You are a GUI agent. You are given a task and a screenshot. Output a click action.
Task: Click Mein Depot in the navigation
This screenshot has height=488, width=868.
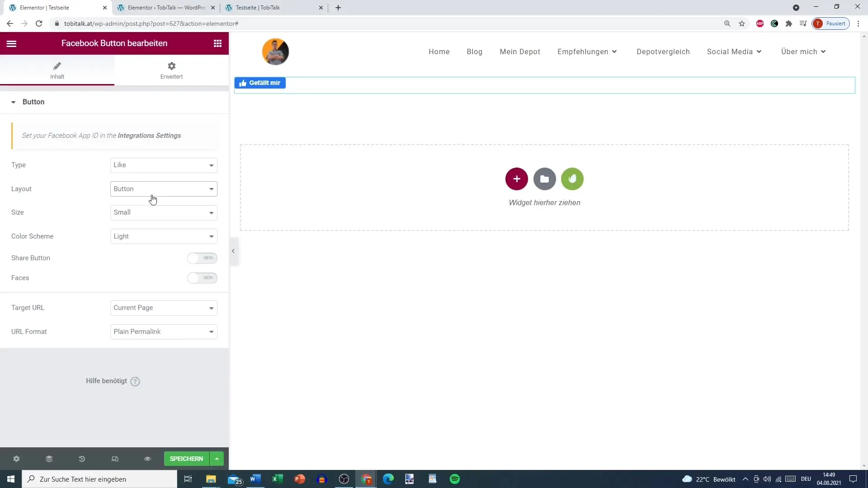pos(520,52)
